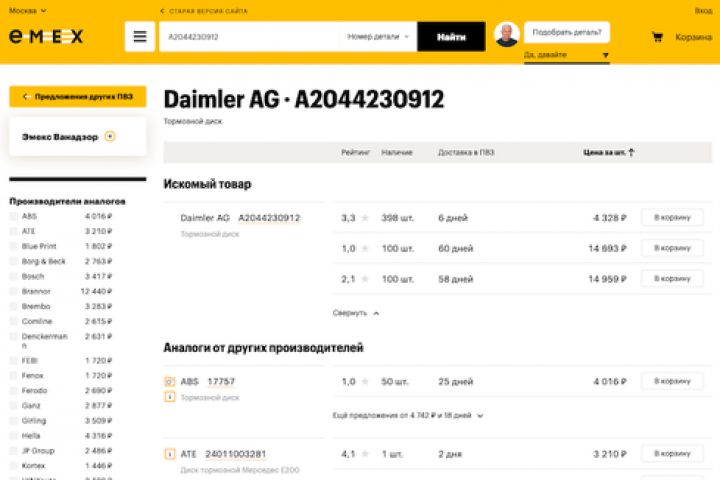Check the FEBI manufacturer filter
Screen dimensions: 720x480
pyautogui.click(x=14, y=361)
